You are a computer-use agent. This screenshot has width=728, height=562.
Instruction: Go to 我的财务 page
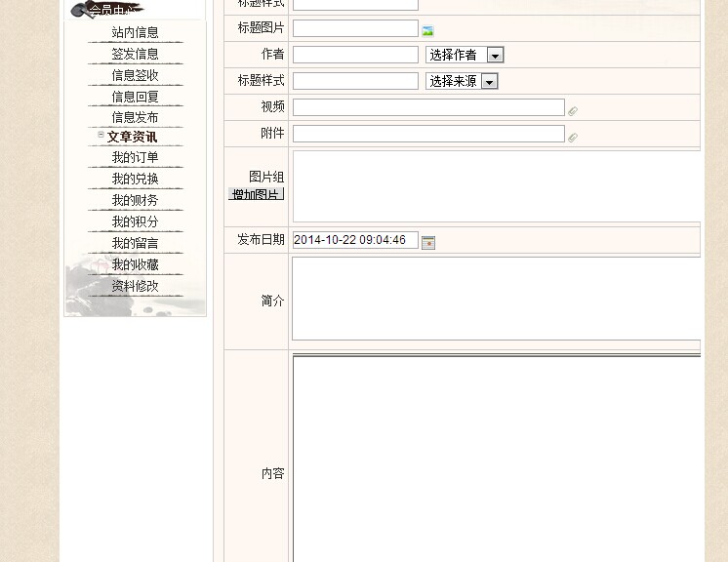click(x=135, y=200)
